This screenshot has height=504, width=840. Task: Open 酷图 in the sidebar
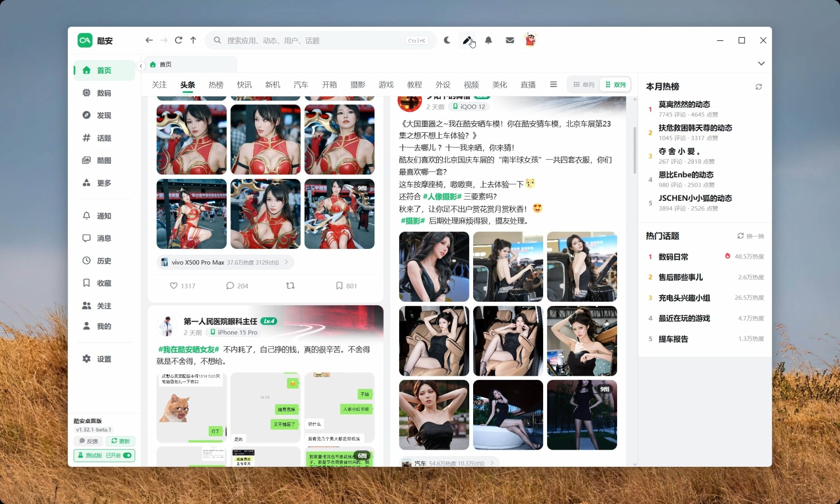click(x=104, y=160)
